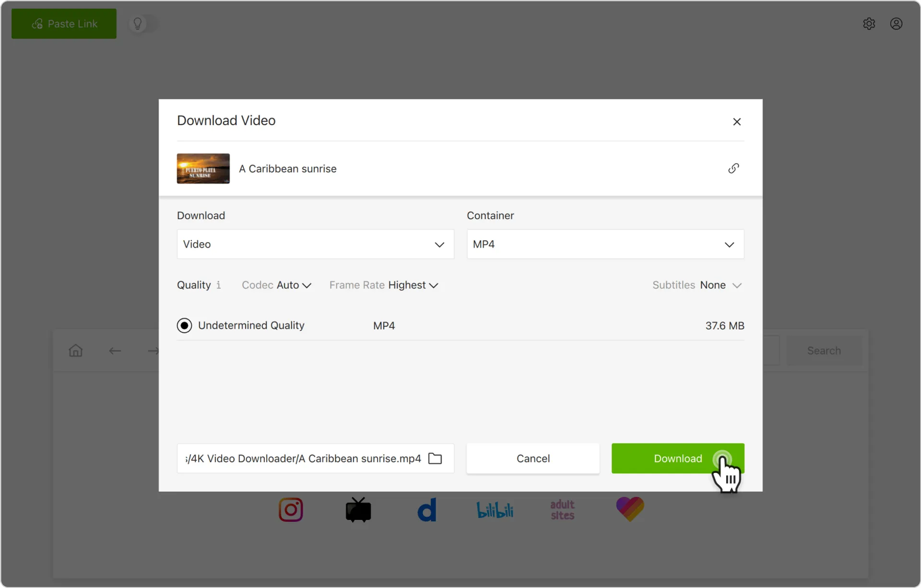The height and width of the screenshot is (588, 921).
Task: Open the folder browse icon in the path field
Action: [435, 459]
